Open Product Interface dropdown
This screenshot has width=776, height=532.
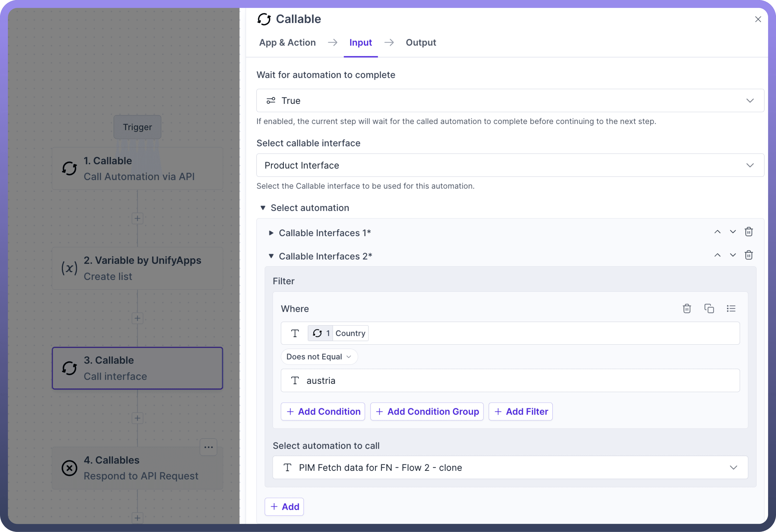(510, 165)
